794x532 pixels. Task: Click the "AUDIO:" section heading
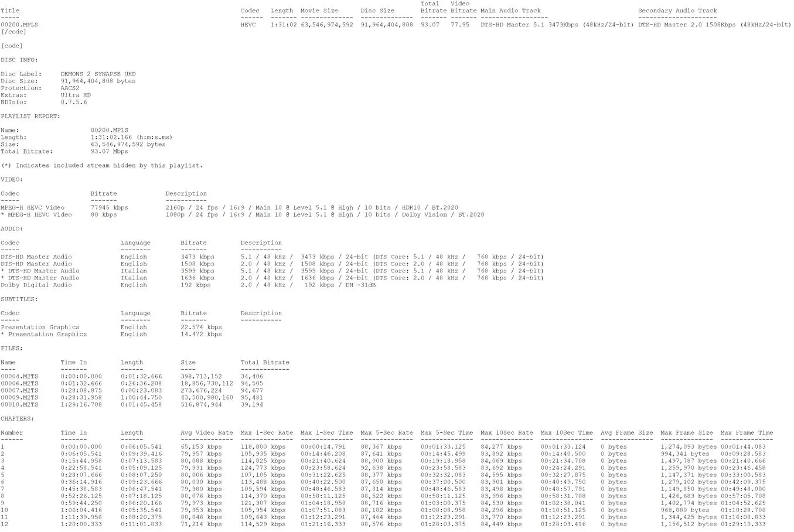(x=12, y=229)
